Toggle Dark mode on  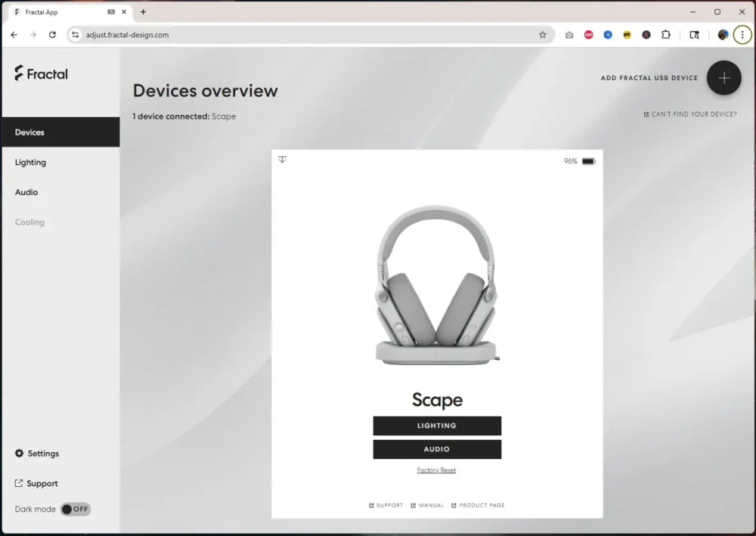76,509
